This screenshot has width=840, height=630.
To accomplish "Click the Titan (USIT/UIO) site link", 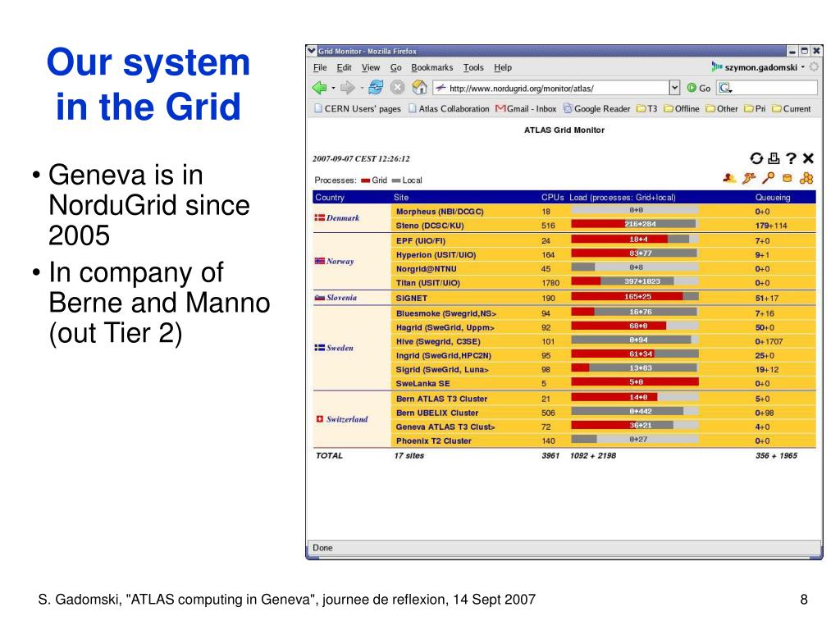I will pos(427,283).
